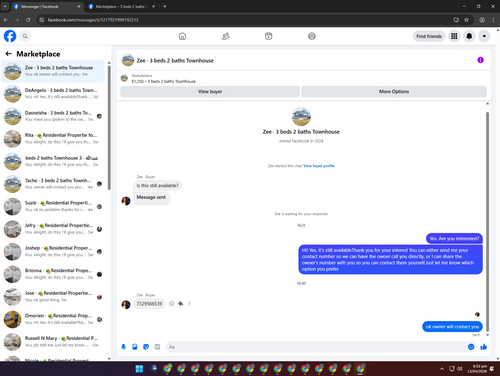Click the conversation list scrollbar
The image size is (500, 376).
pos(109,127)
